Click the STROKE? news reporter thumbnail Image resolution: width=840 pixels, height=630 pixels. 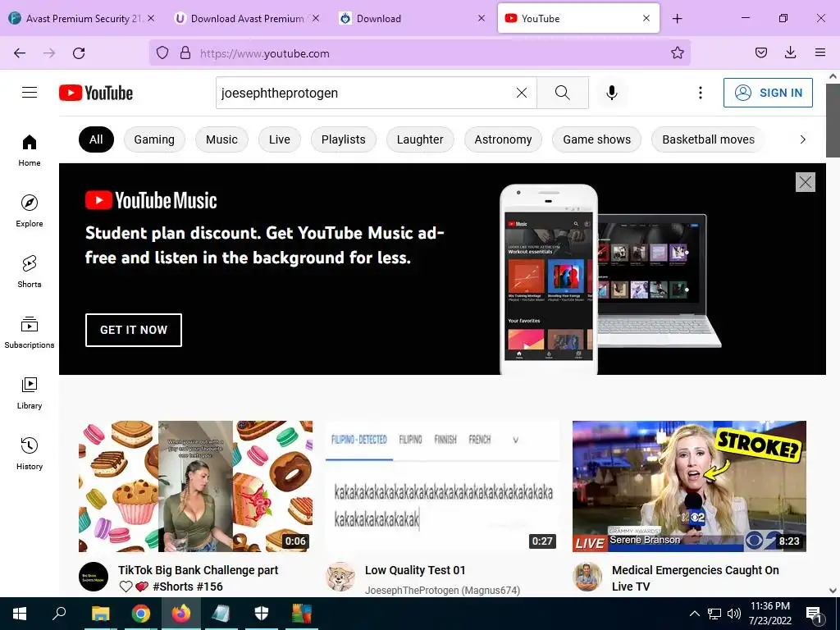tap(689, 486)
